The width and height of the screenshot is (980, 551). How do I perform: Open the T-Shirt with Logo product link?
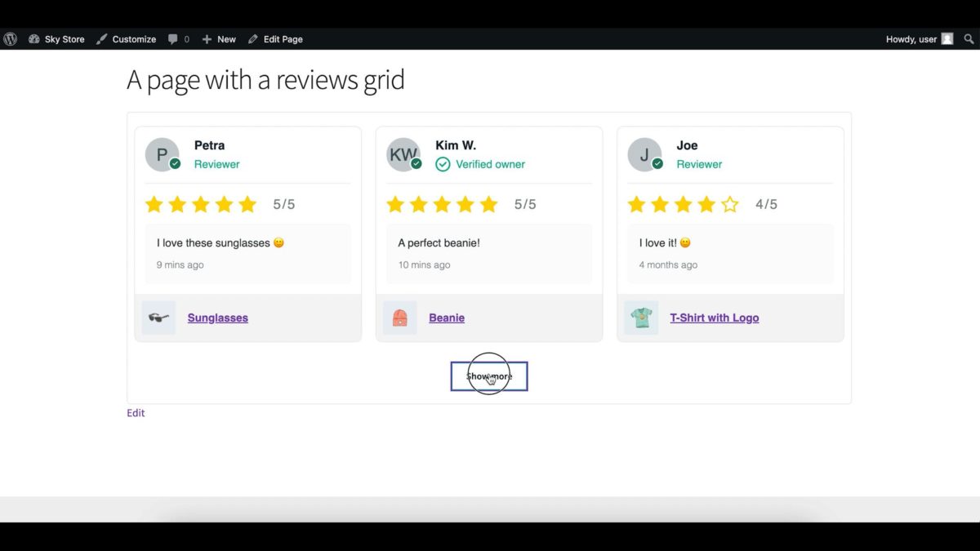click(715, 318)
